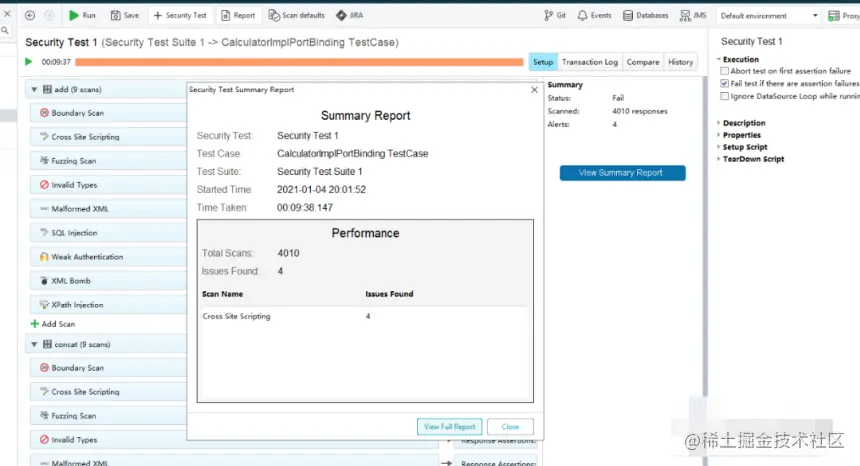Collapse the add (9 scans) group
This screenshot has width=860, height=466.
[34, 89]
